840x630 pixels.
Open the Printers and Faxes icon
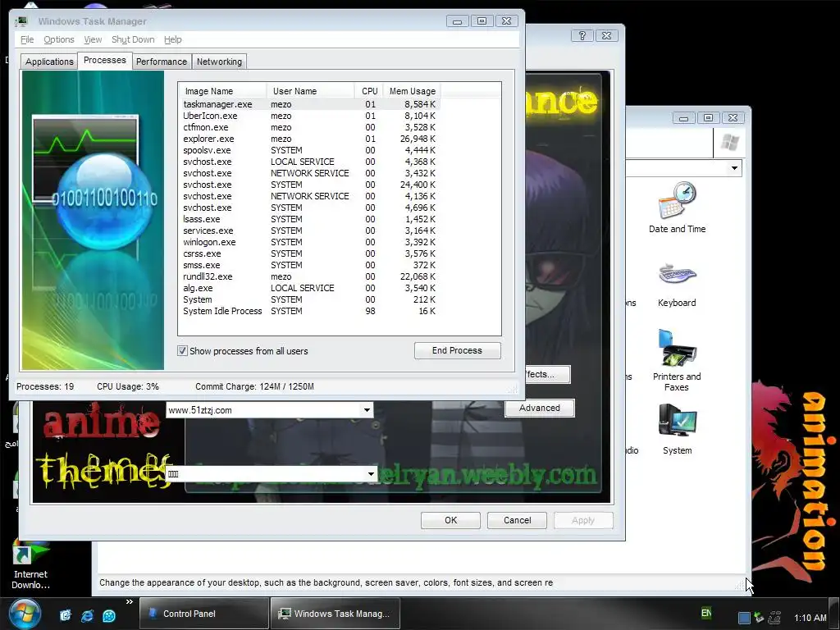click(677, 360)
